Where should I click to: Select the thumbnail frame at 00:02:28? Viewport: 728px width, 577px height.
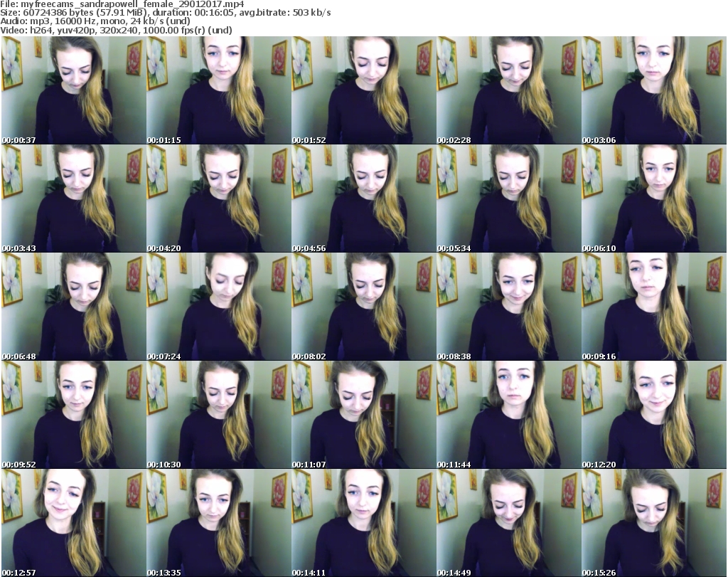click(509, 90)
